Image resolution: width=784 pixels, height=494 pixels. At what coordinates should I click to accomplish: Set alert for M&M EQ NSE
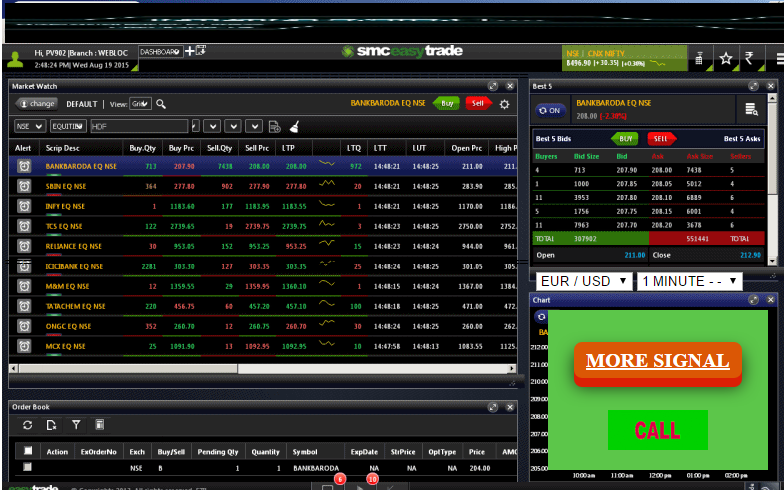24,286
